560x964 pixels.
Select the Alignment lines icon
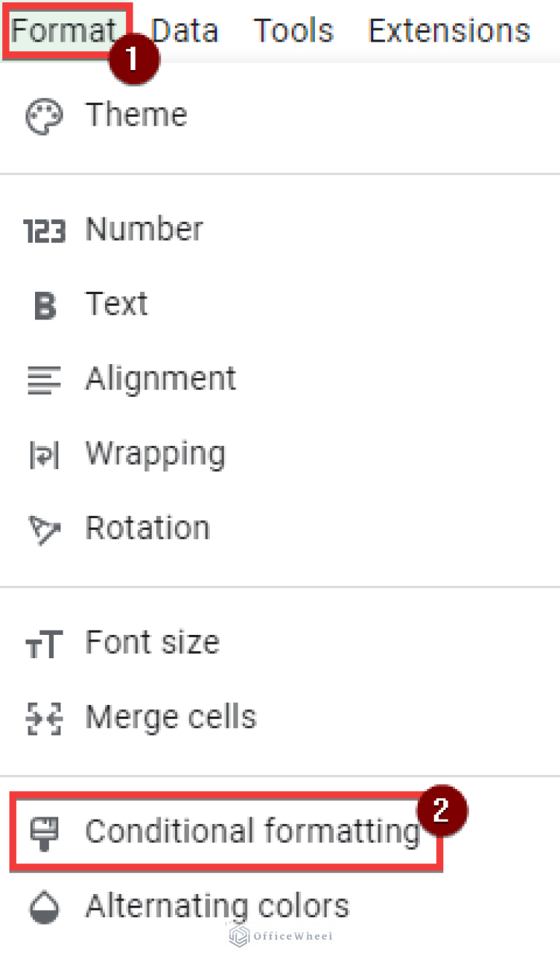[x=44, y=380]
